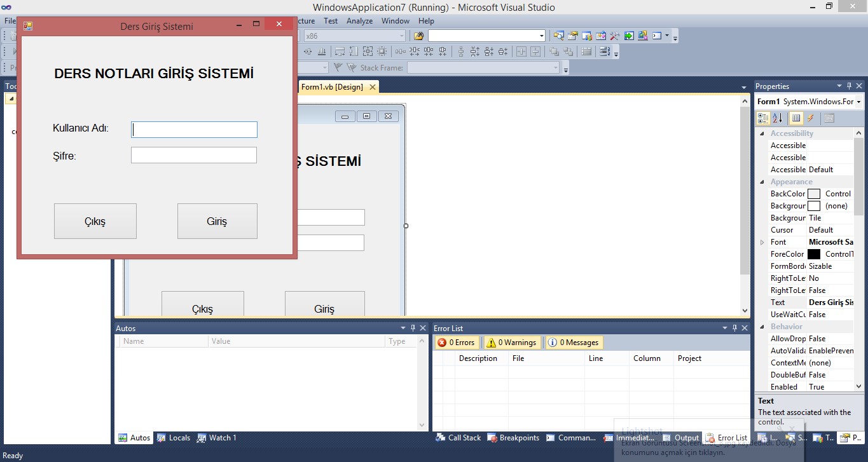Image resolution: width=868 pixels, height=462 pixels.
Task: Toggle the 0 Errors filter in Error List
Action: (x=456, y=343)
